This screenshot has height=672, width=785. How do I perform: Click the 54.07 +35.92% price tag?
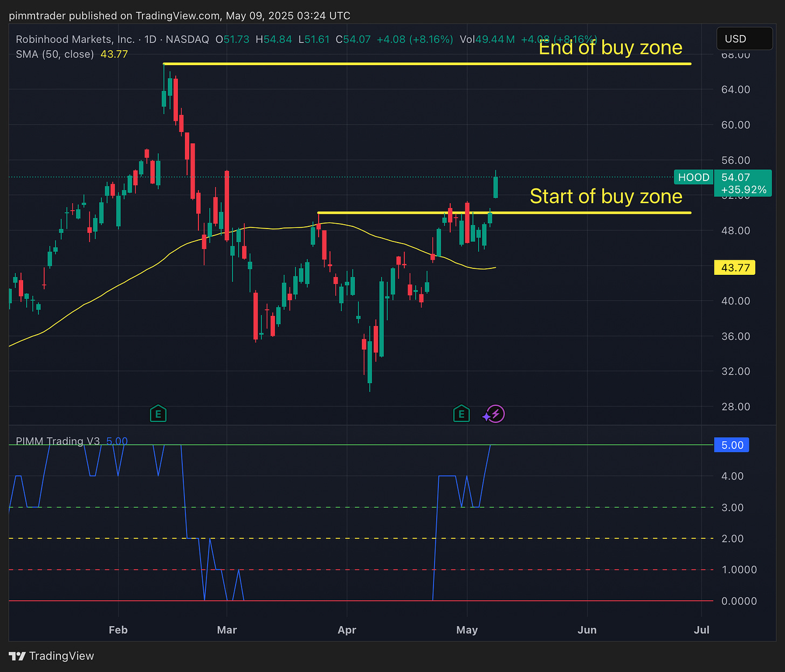(743, 183)
